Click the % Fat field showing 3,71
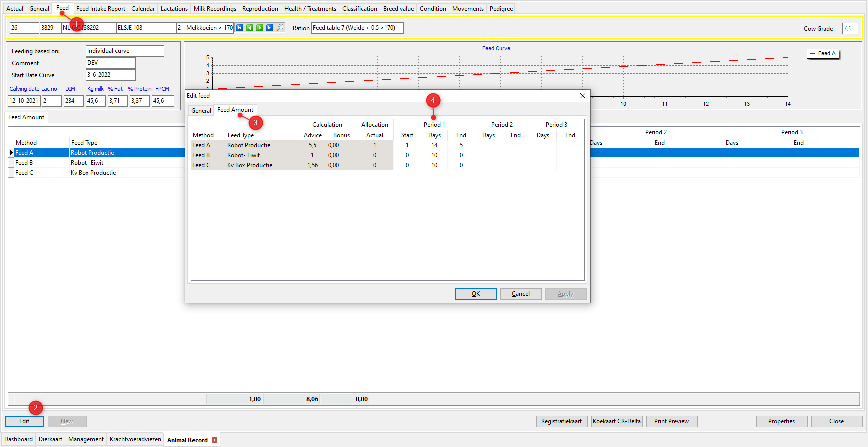The image size is (868, 447). (x=118, y=101)
